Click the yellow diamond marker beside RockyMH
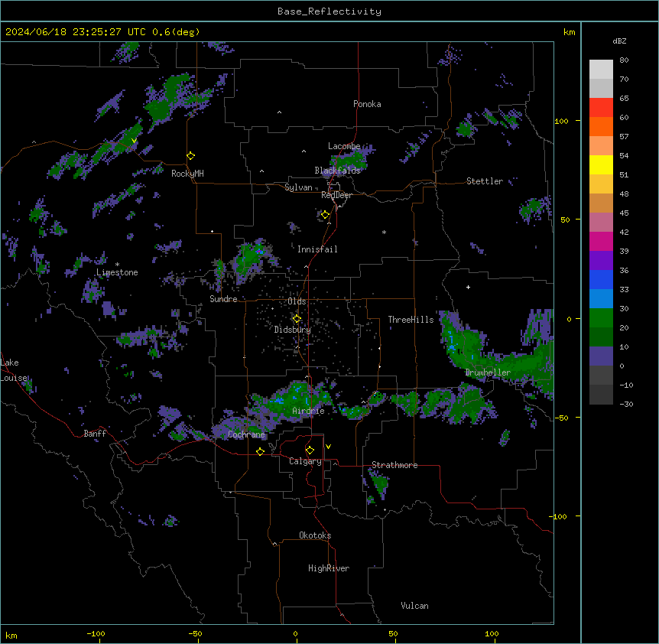This screenshot has height=644, width=659. 191,156
